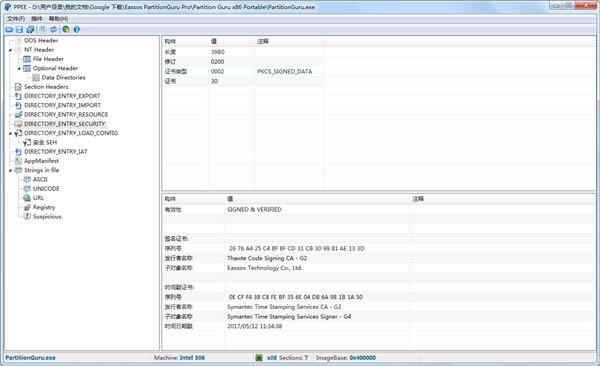Viewport: 600px width, 366px height.
Task: Click the DIRECTORY_ENTRY_IAT node icon
Action: [x=18, y=152]
